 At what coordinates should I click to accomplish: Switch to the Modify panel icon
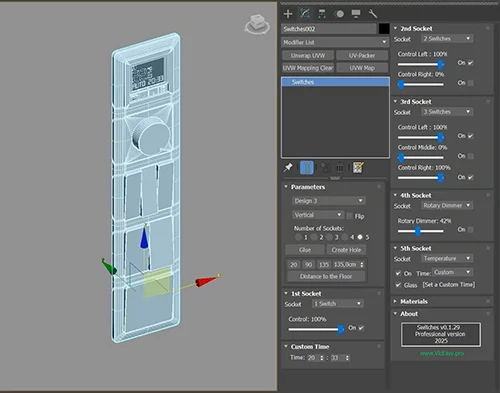pyautogui.click(x=305, y=14)
